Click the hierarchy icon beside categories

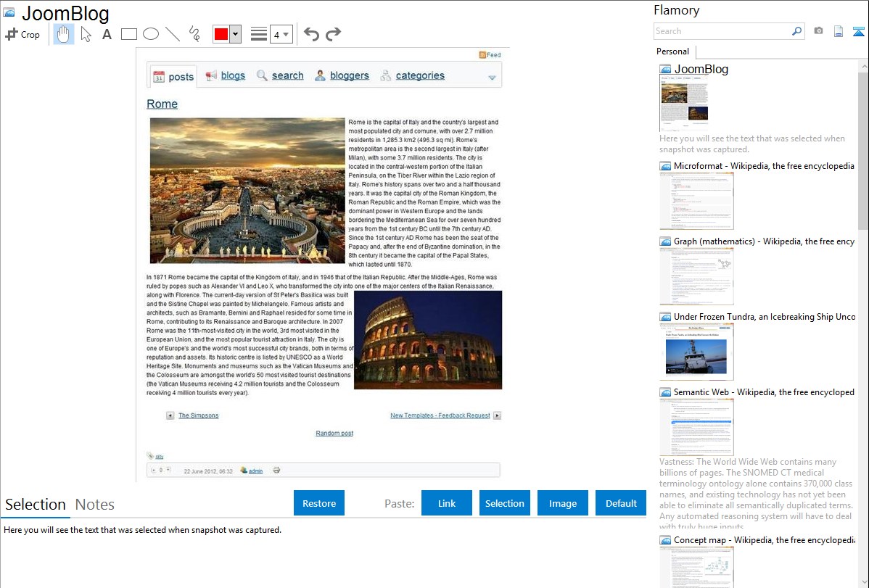click(x=386, y=75)
